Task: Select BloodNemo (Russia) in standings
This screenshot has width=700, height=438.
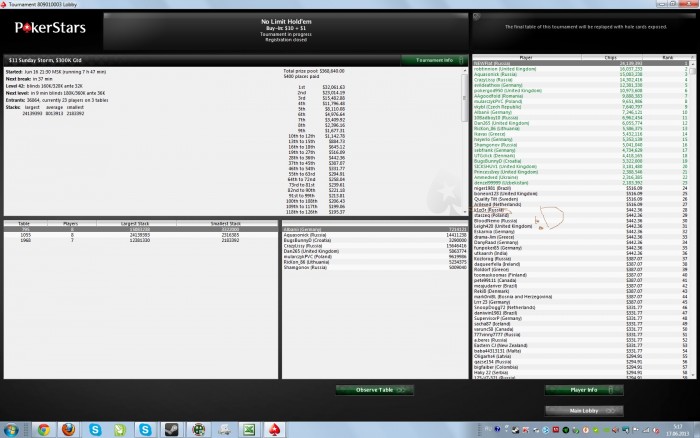Action: pos(581,221)
